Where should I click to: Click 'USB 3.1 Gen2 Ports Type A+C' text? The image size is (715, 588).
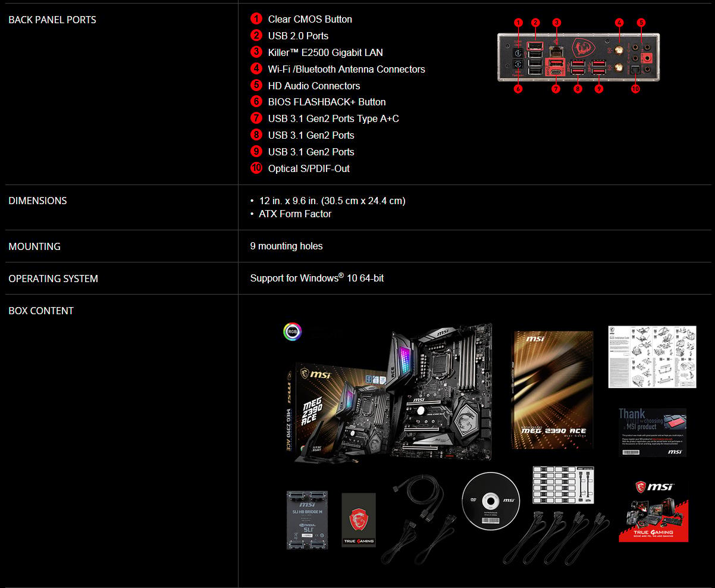click(x=334, y=118)
